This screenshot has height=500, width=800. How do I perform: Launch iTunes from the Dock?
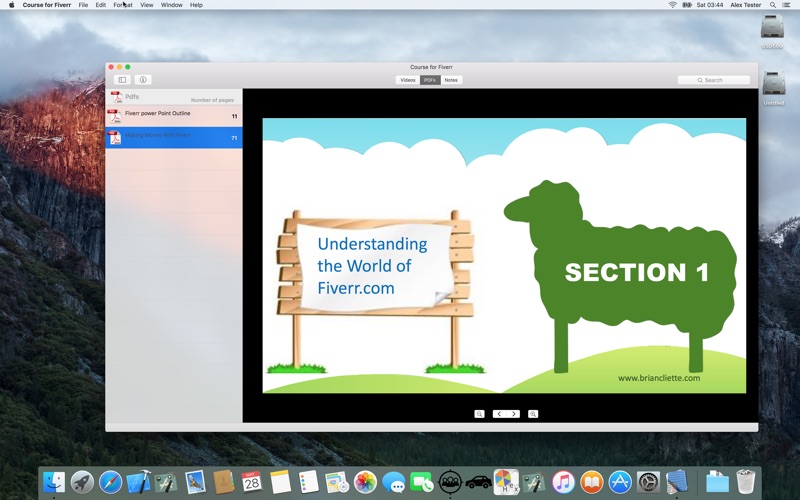pos(563,482)
